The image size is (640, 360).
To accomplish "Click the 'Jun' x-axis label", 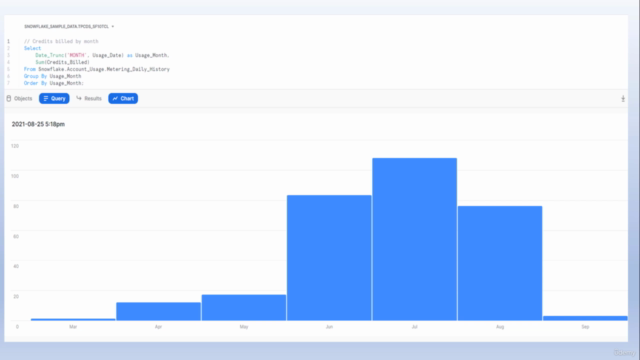I will click(x=329, y=327).
